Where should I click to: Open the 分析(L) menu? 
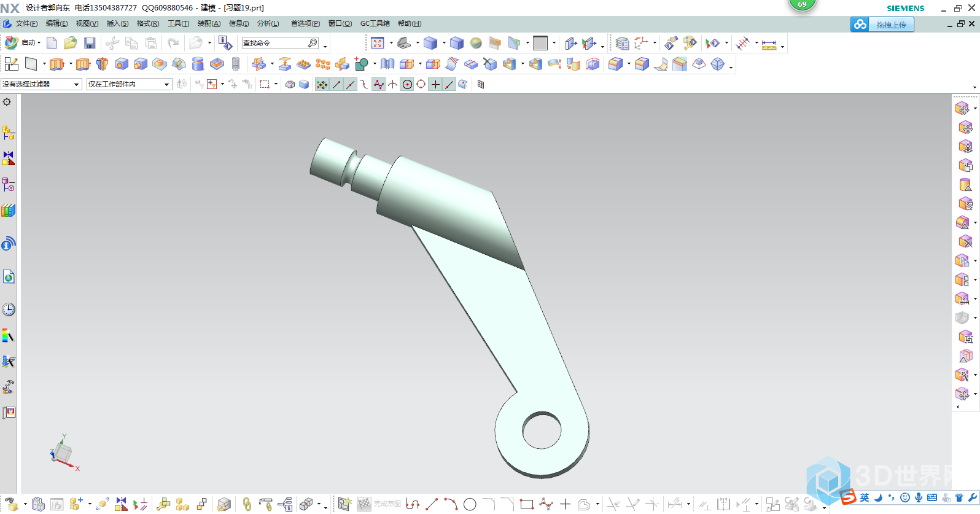tap(268, 23)
